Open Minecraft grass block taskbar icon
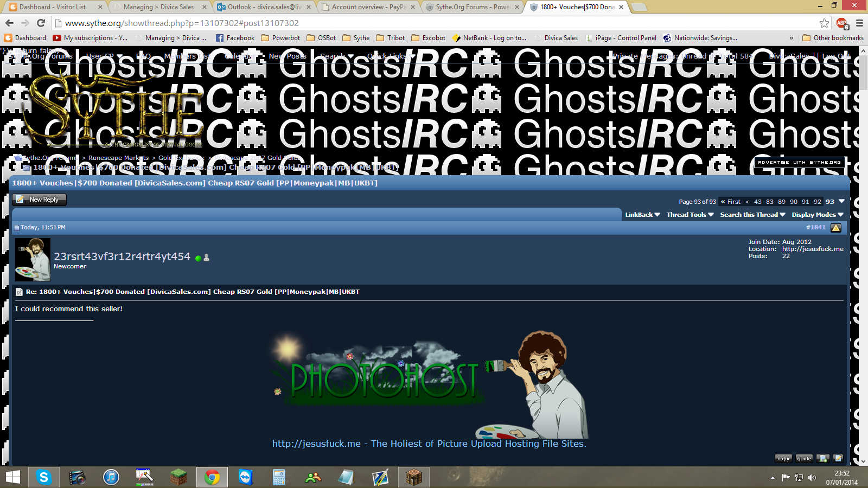868x488 pixels. pos(178,477)
